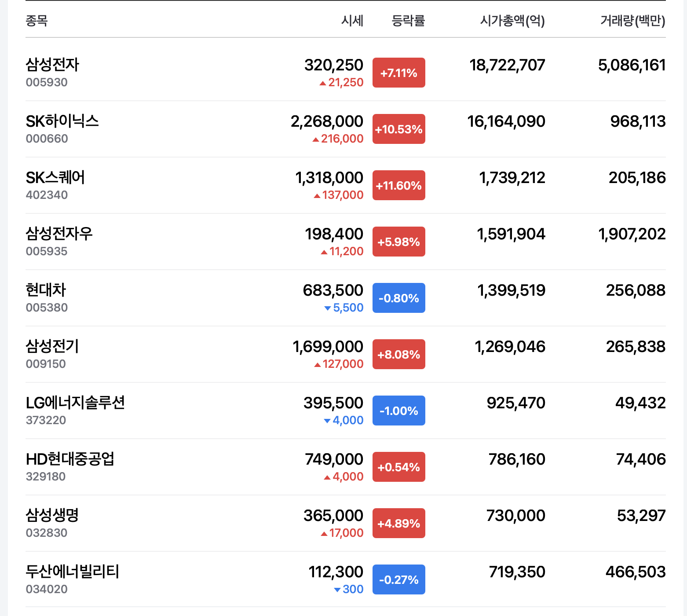The height and width of the screenshot is (616, 687).
Task: Click the market cap 1,739,212
Action: (x=512, y=178)
